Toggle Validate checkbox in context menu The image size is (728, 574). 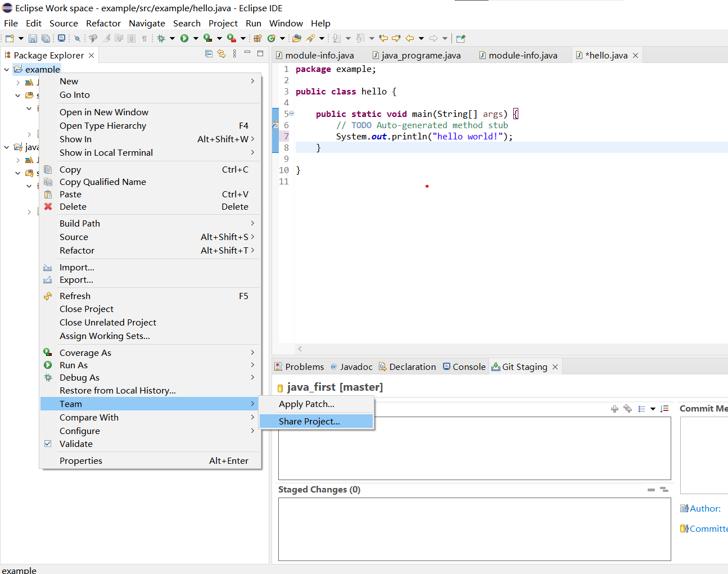[48, 444]
